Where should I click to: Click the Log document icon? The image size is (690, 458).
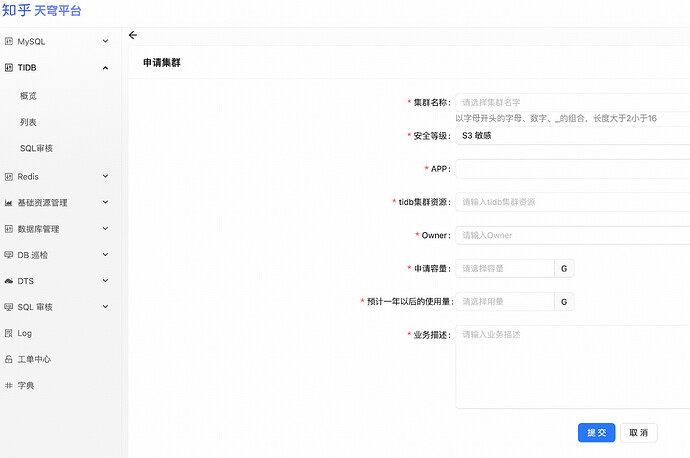tap(8, 333)
